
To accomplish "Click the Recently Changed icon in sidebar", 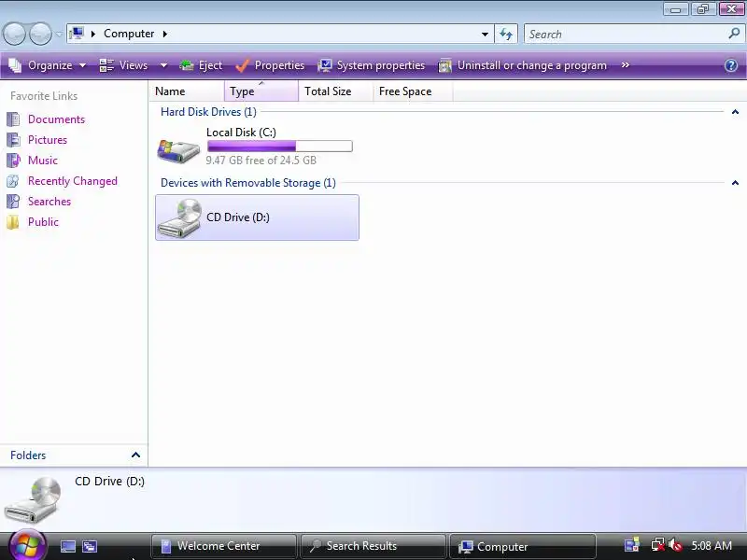I will 13,181.
